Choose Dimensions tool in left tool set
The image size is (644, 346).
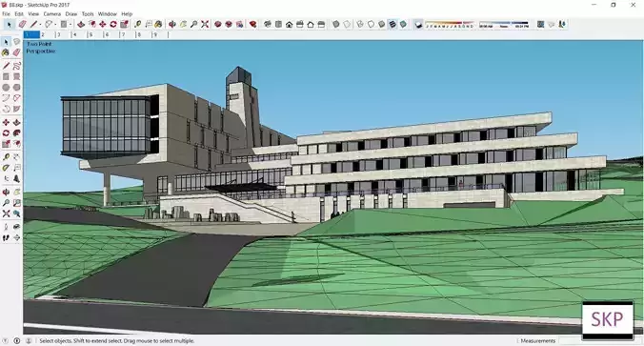[16, 156]
